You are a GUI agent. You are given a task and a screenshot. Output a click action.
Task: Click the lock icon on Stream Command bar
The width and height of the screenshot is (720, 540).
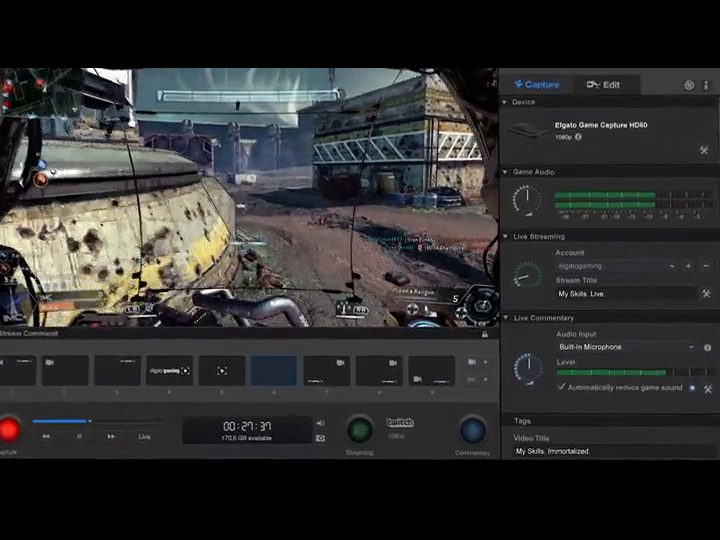[484, 334]
